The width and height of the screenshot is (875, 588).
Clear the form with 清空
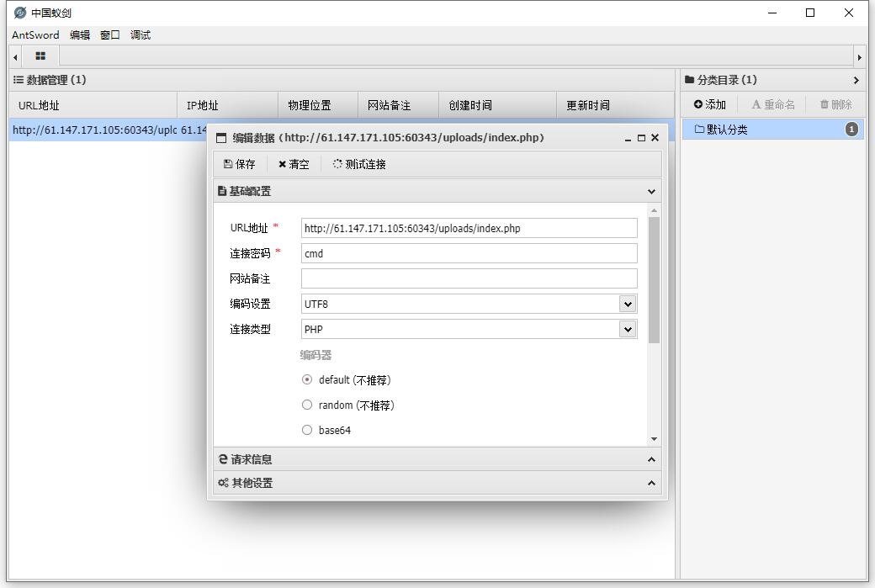pyautogui.click(x=294, y=164)
